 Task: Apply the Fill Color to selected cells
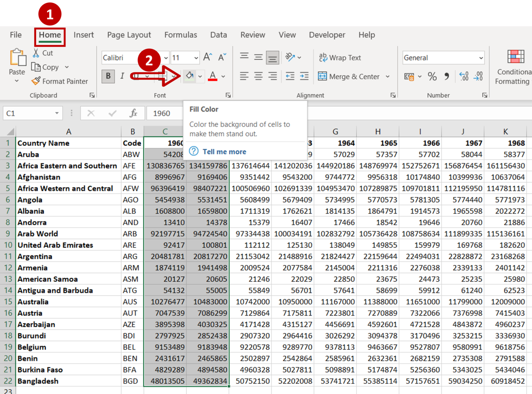tap(189, 76)
